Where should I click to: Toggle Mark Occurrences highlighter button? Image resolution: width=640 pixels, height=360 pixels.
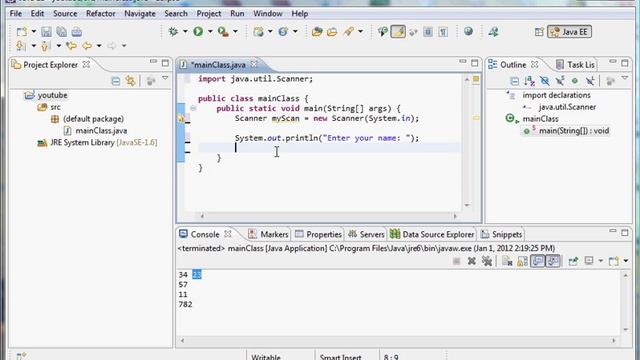click(398, 31)
